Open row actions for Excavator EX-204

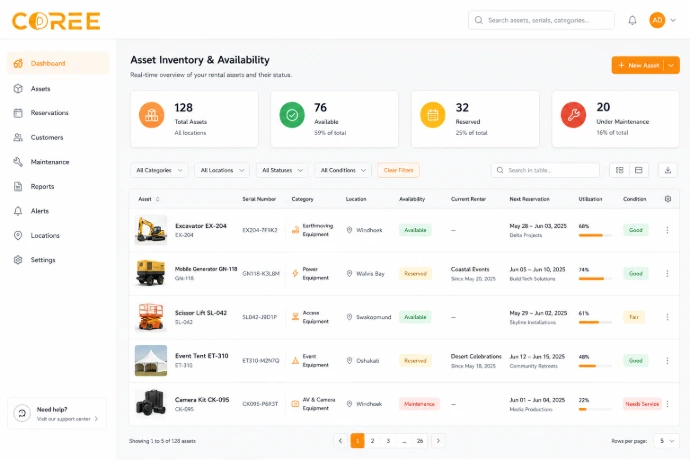667,230
